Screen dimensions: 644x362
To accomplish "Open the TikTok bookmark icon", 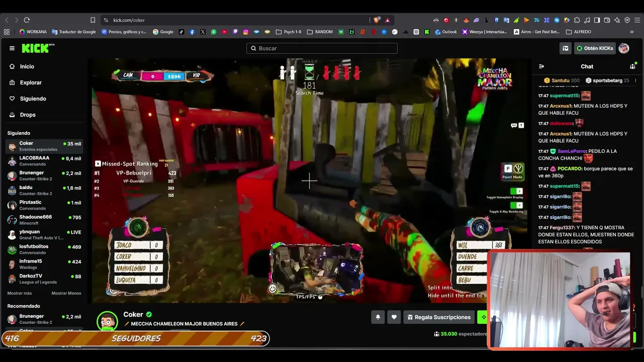I will tap(181, 32).
